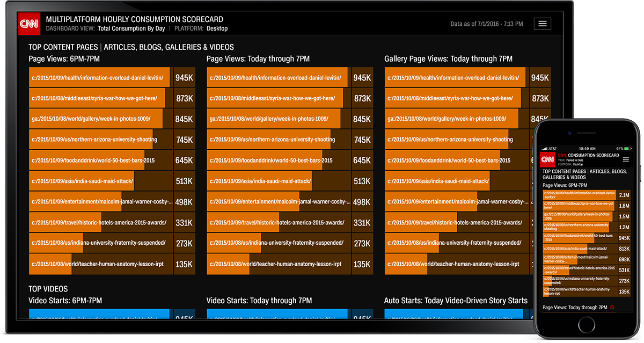644x343 pixels.
Task: Tap the red clock icon on the phone
Action: point(612,308)
